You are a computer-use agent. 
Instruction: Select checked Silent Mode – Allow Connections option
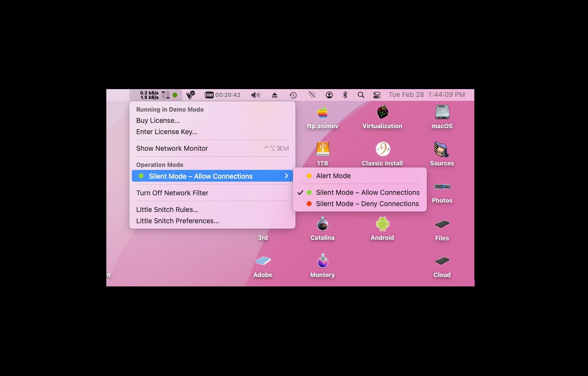click(x=360, y=192)
